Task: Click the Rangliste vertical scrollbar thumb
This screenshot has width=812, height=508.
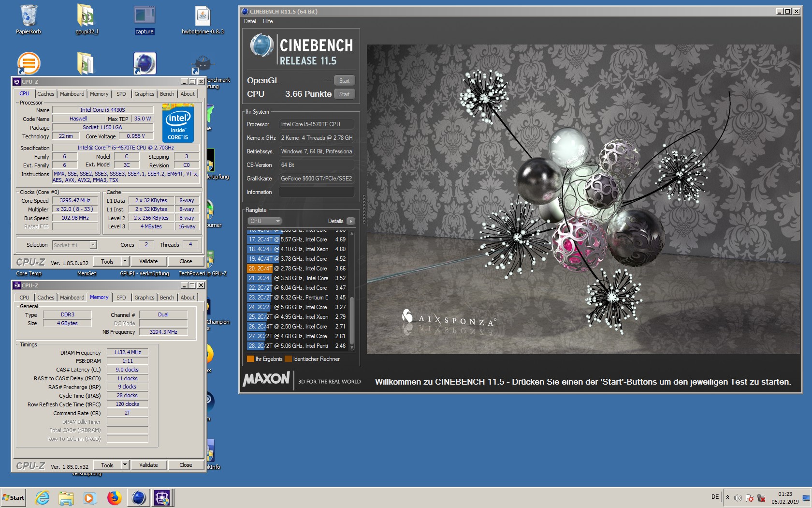Action: pyautogui.click(x=352, y=320)
